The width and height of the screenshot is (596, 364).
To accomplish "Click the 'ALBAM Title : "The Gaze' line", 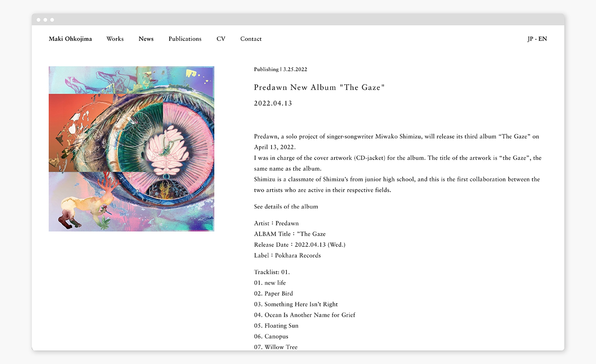I will click(290, 234).
